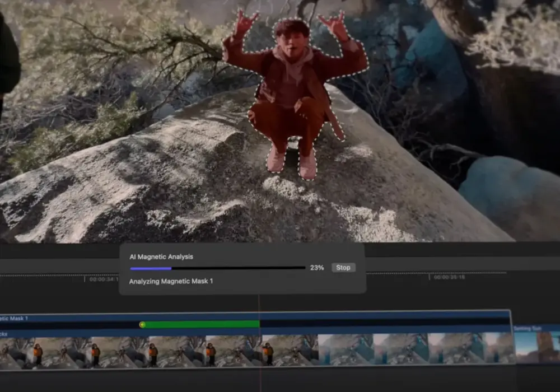Screen dimensions: 560x392
Task: Click the green analyzed range bar in the timeline
Action: click(x=201, y=324)
